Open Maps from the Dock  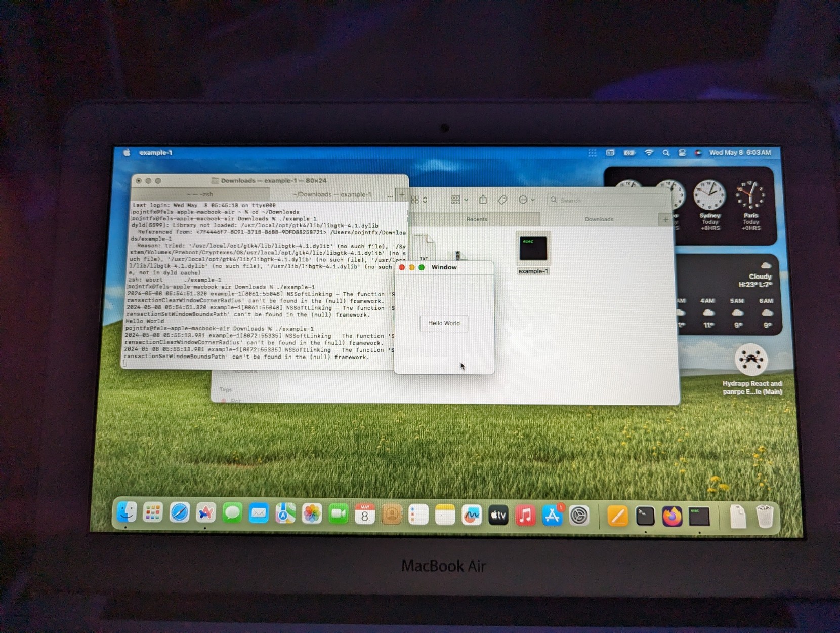point(285,514)
